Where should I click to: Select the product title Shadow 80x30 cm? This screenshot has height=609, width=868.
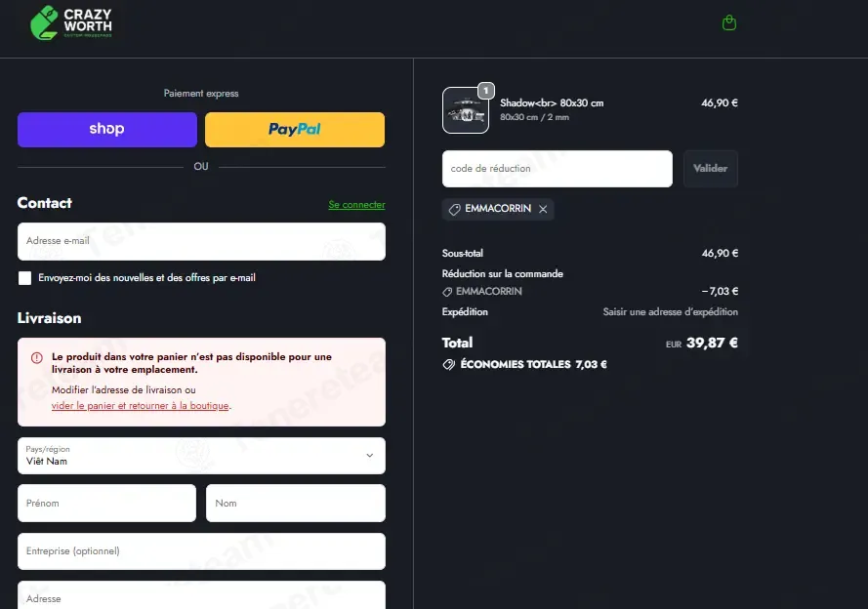[x=552, y=102]
